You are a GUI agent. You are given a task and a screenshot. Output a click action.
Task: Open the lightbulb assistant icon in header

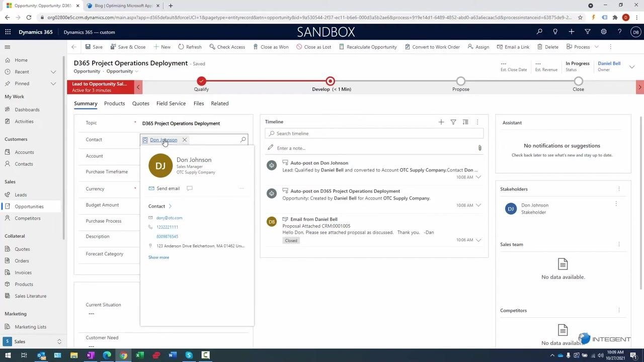[555, 32]
